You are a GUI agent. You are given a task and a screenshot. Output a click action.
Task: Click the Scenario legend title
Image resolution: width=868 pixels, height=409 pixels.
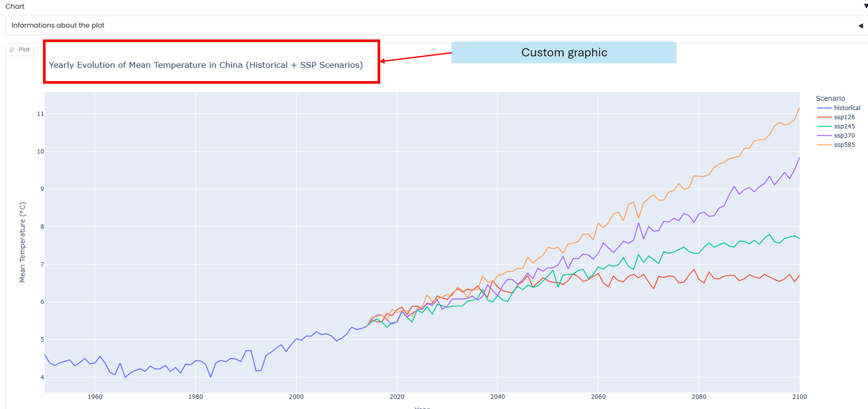[830, 98]
